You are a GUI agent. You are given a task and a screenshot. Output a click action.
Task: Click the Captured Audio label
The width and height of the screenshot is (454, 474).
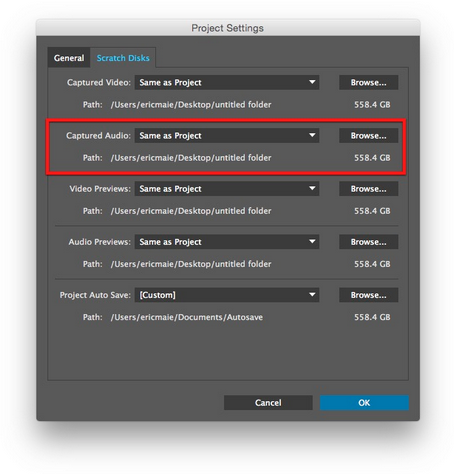98,136
